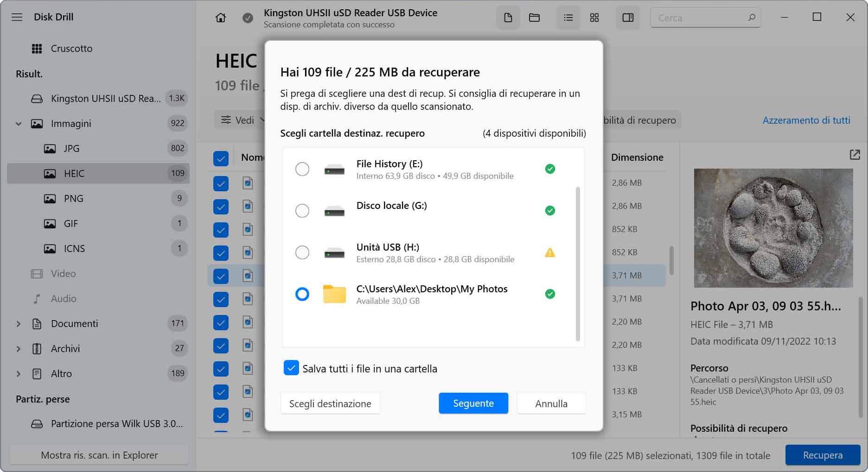
Task: Select grid view layout icon
Action: 594,18
